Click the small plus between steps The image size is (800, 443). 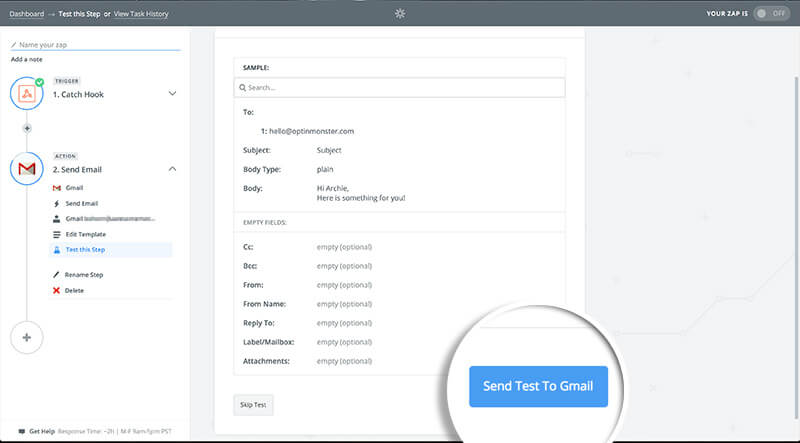click(x=27, y=128)
